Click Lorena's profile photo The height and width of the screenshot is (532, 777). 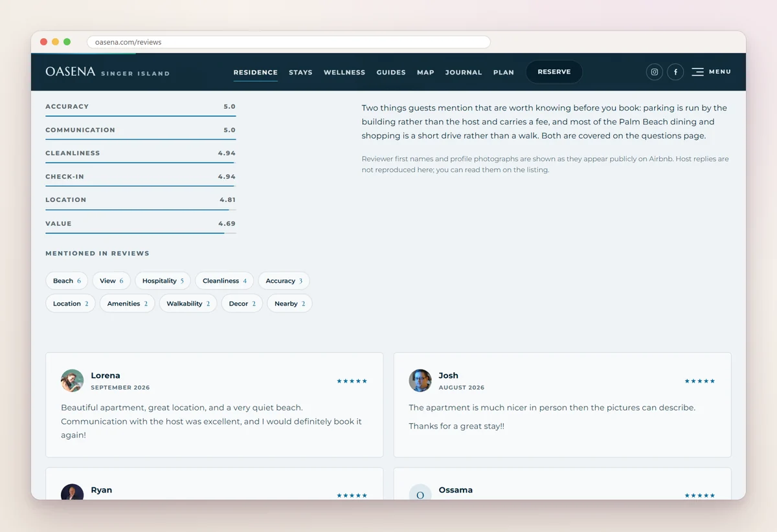(x=73, y=381)
